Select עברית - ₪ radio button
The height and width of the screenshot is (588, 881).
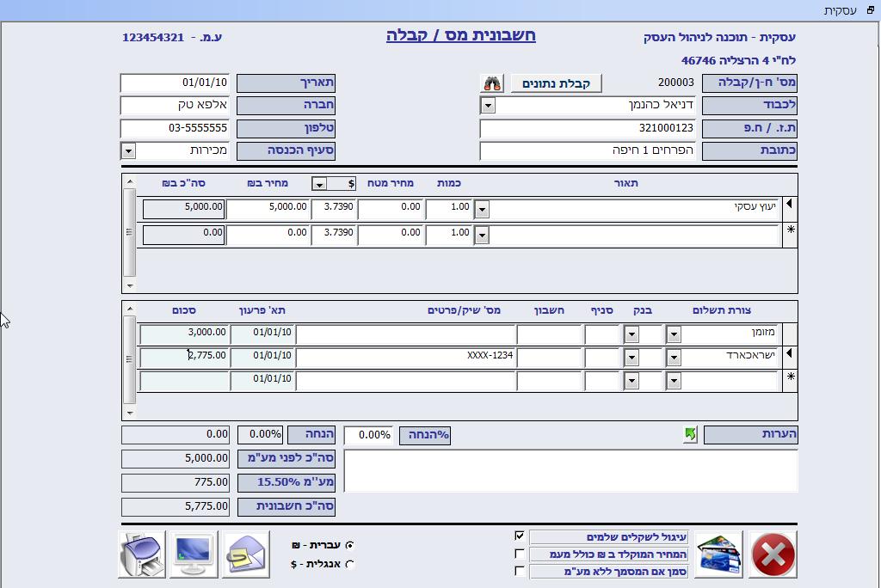pyautogui.click(x=350, y=545)
